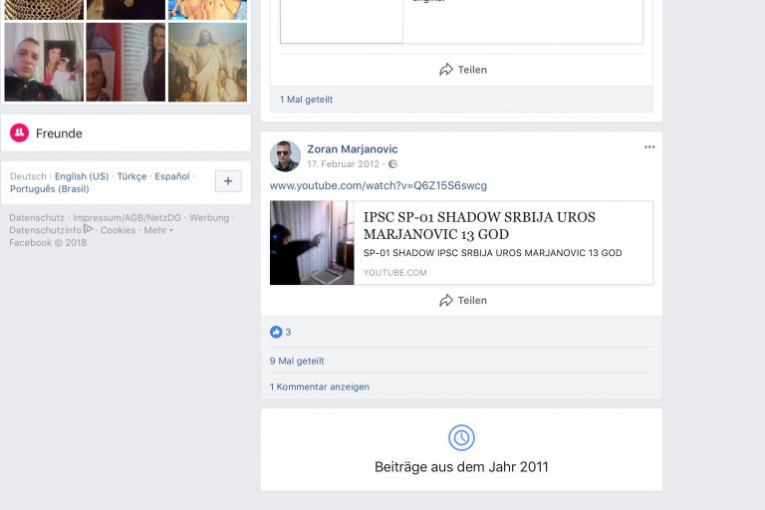765x510 pixels.
Task: Click the blue like thumbs-up icon
Action: [x=276, y=332]
